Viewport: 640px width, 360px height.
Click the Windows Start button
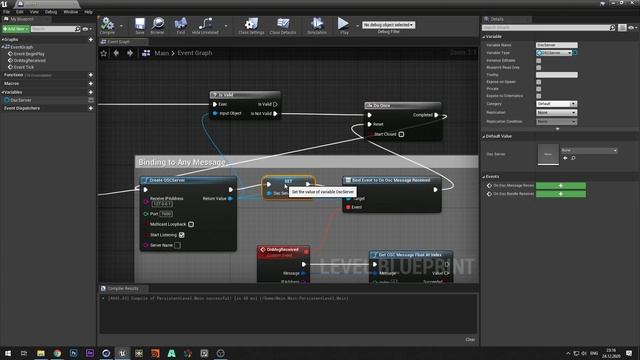(x=8, y=353)
